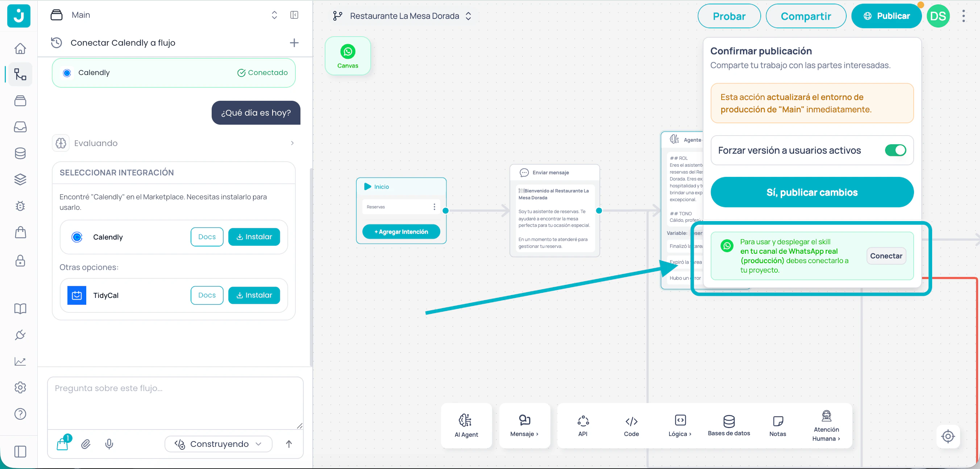Open the bug debugger sidebar icon

point(20,206)
